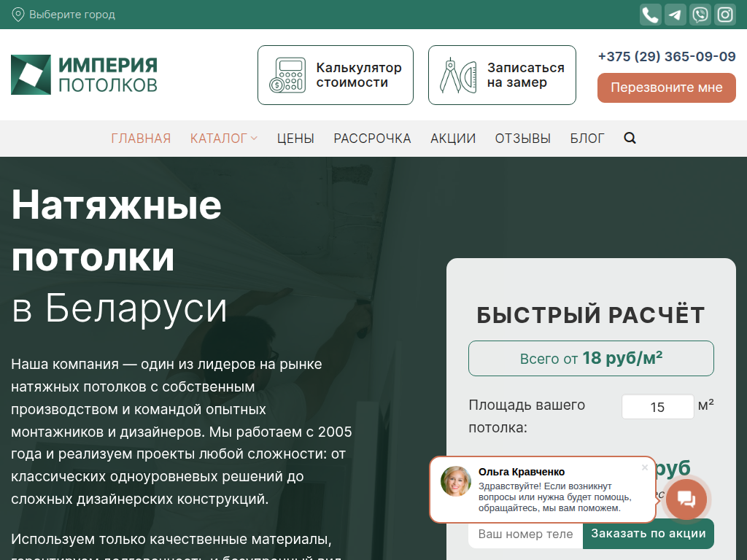Switch to the ЦЕНЫ menu item
747x560 pixels.
coord(295,138)
